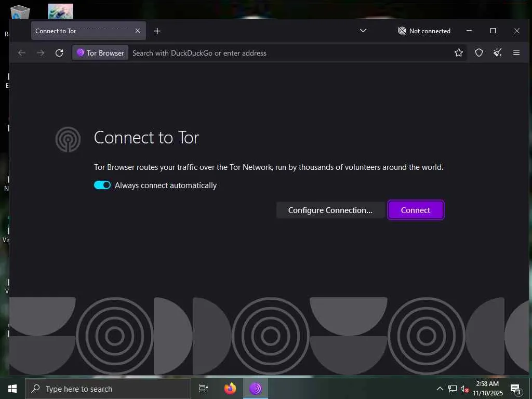
Task: Select the image file desktop thumbnail
Action: 61,11
